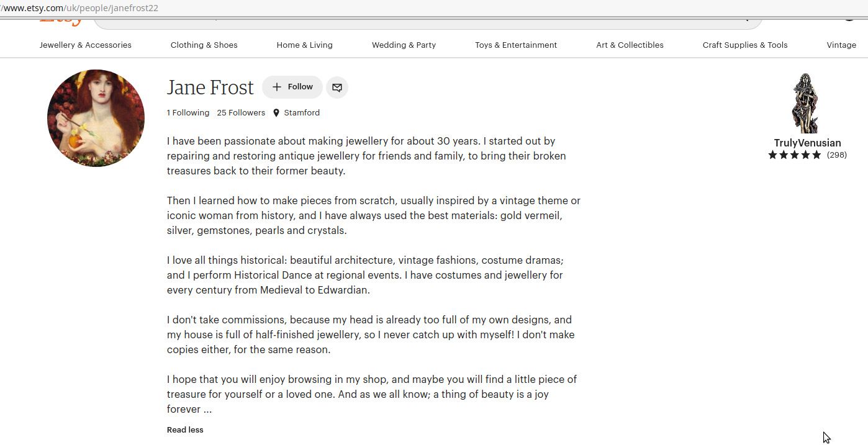Click the plus icon in Follow button

277,87
